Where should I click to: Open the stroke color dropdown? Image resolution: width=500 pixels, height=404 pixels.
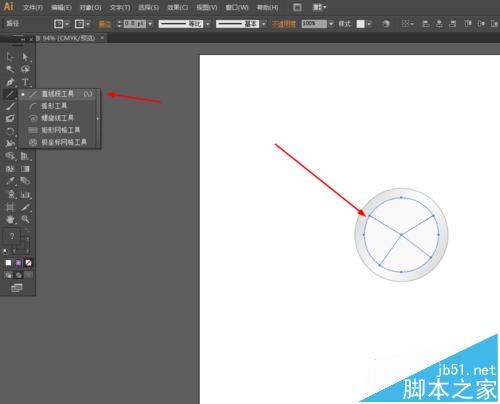[88, 24]
